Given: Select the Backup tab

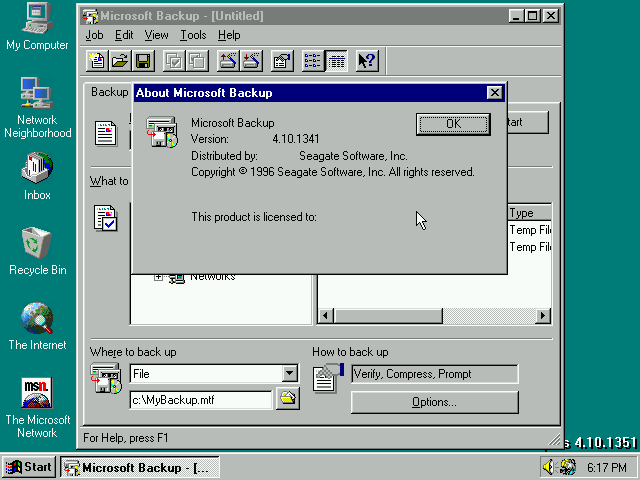Looking at the screenshot, I should [109, 92].
